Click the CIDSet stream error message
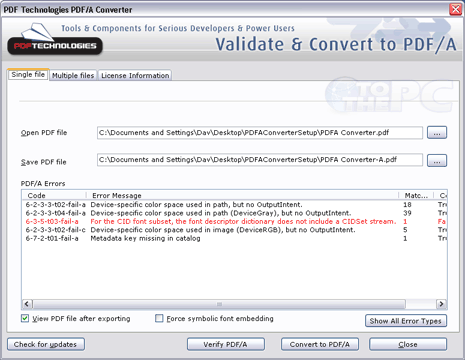The width and height of the screenshot is (465, 360). tap(243, 221)
